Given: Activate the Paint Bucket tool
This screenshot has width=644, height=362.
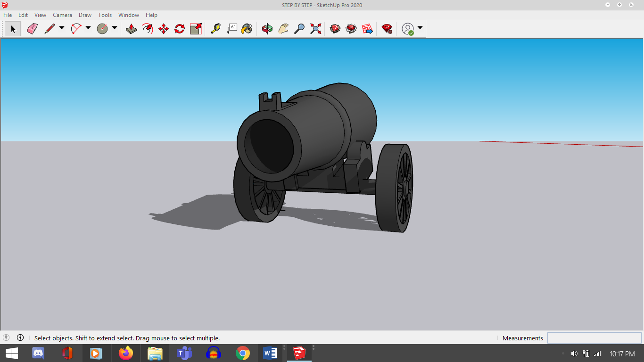Looking at the screenshot, I should 247,29.
